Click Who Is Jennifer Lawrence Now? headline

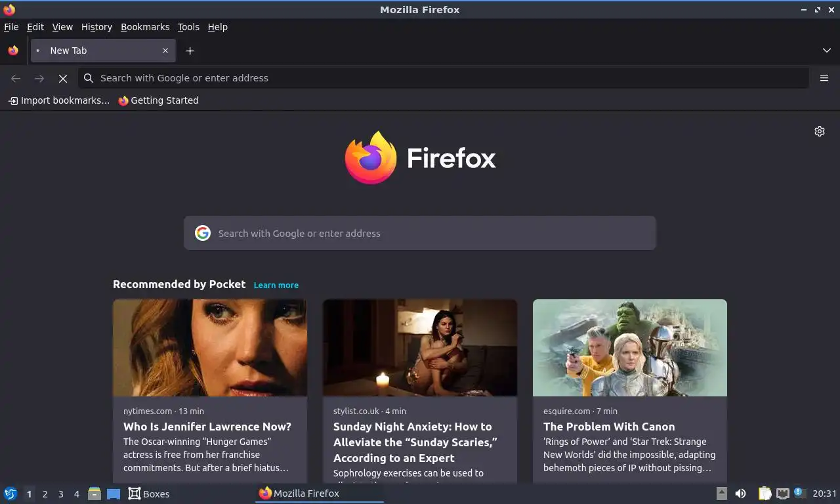(x=207, y=427)
